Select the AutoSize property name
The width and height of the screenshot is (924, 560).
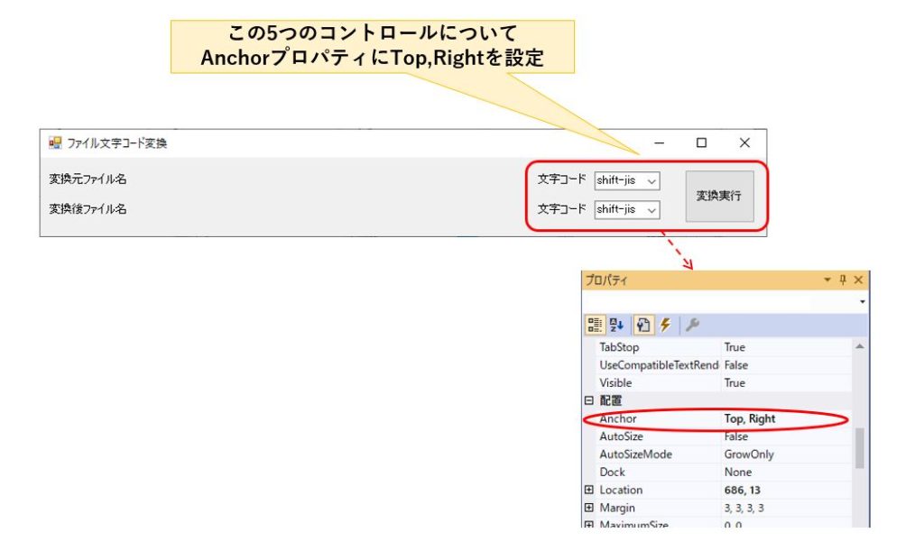621,436
